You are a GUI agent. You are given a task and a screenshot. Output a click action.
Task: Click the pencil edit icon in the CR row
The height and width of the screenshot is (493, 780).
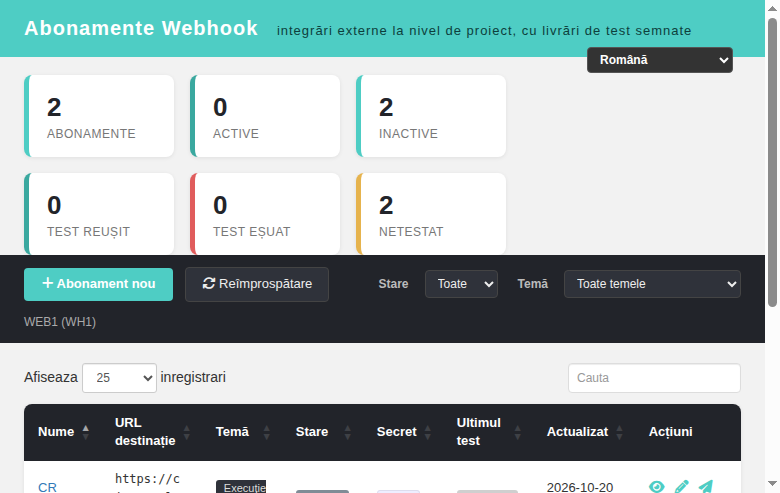[682, 487]
